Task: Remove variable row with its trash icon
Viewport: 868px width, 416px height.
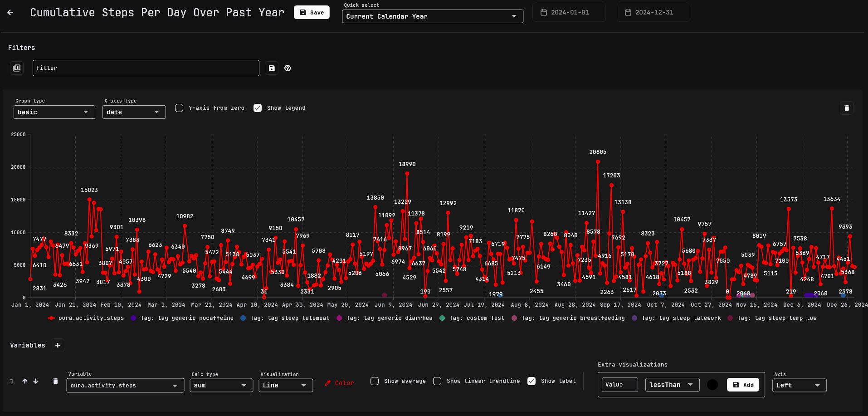Action: tap(55, 381)
